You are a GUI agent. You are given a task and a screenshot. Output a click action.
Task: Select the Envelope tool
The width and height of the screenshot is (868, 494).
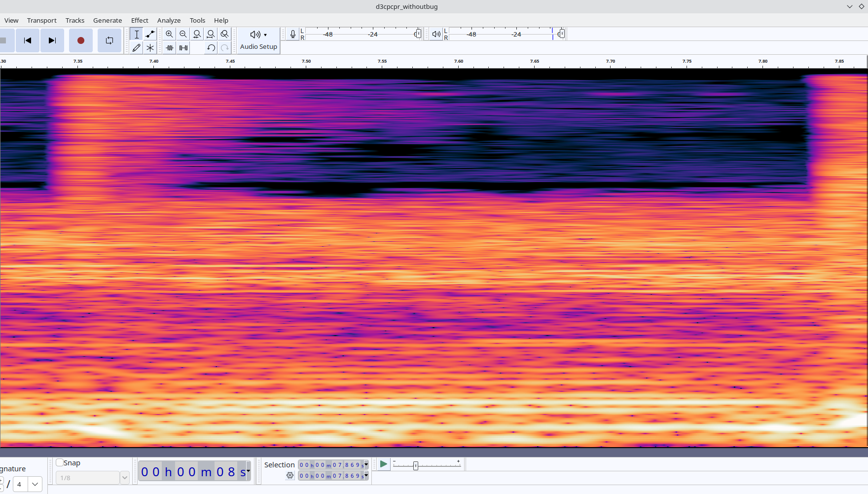point(150,34)
